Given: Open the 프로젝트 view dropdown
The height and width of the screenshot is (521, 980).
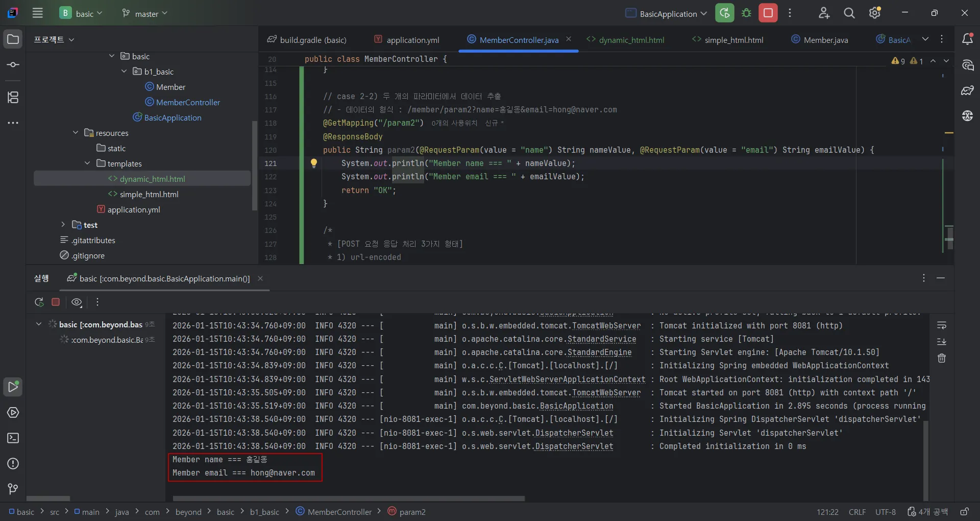Looking at the screenshot, I should pyautogui.click(x=54, y=39).
